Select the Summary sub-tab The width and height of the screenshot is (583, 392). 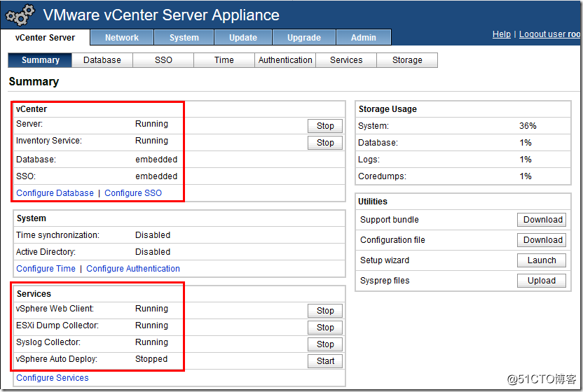pos(40,60)
